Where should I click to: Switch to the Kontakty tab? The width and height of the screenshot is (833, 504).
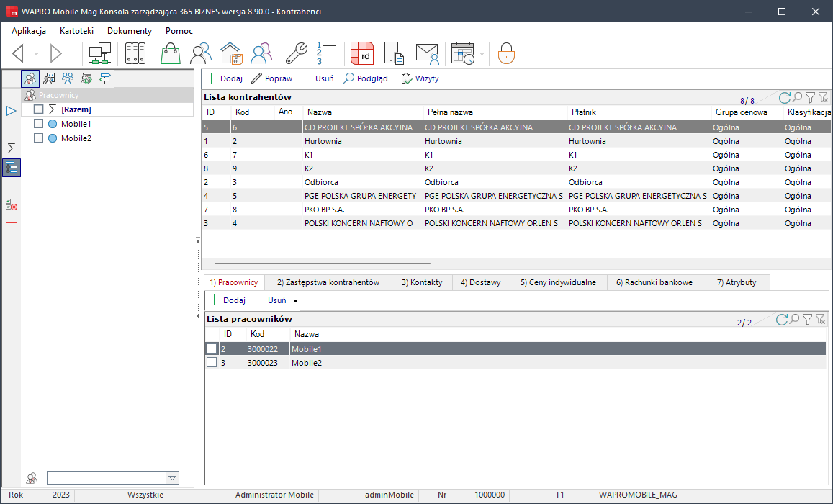422,282
